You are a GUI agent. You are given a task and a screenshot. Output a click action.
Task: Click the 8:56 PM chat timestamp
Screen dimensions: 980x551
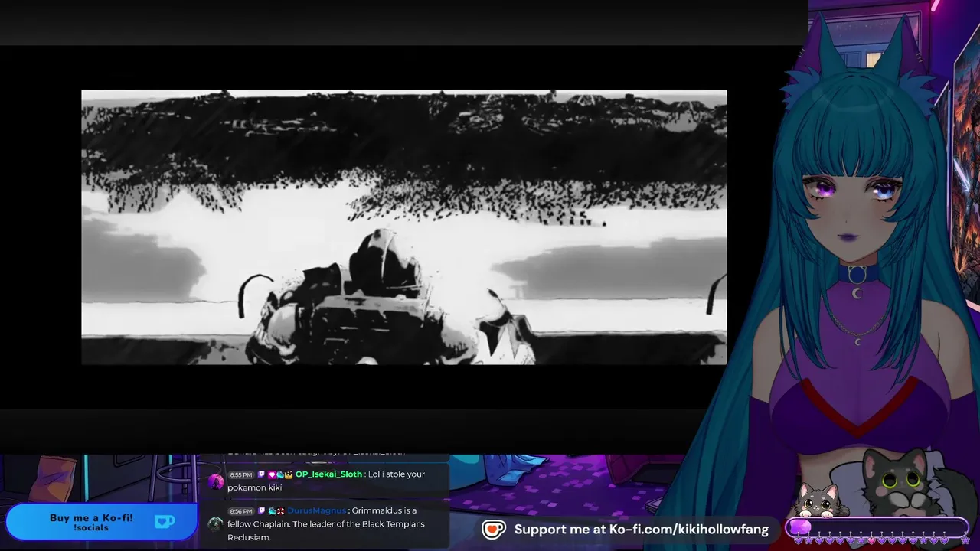(241, 511)
